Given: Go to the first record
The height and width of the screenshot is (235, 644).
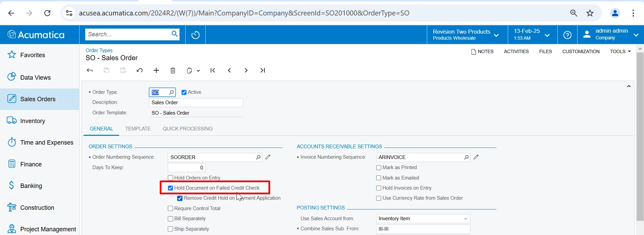Looking at the screenshot, I should 213,70.
